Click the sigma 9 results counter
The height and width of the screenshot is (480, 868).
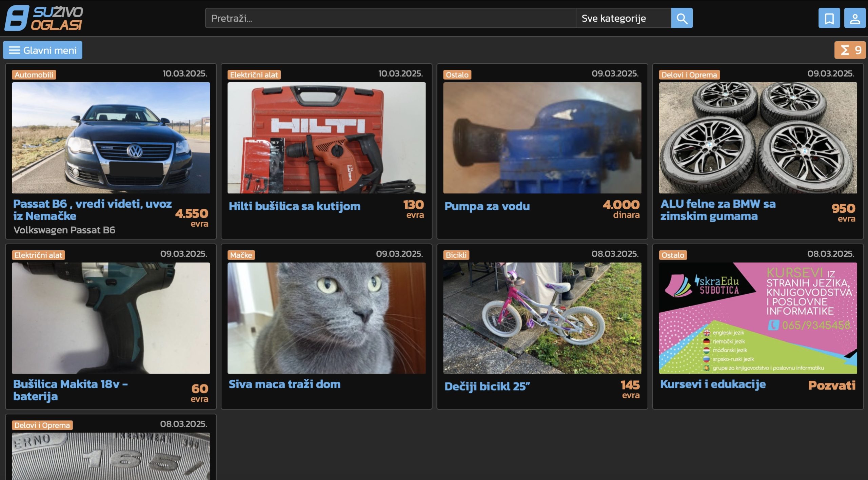[x=850, y=50]
